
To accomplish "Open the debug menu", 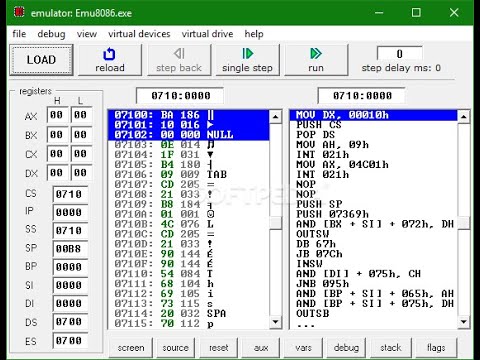I will click(51, 34).
